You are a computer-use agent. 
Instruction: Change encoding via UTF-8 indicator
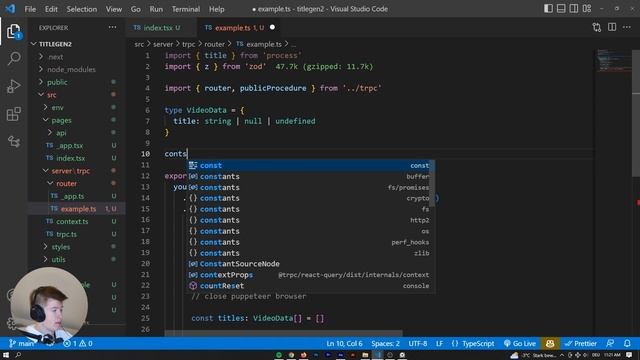418,343
